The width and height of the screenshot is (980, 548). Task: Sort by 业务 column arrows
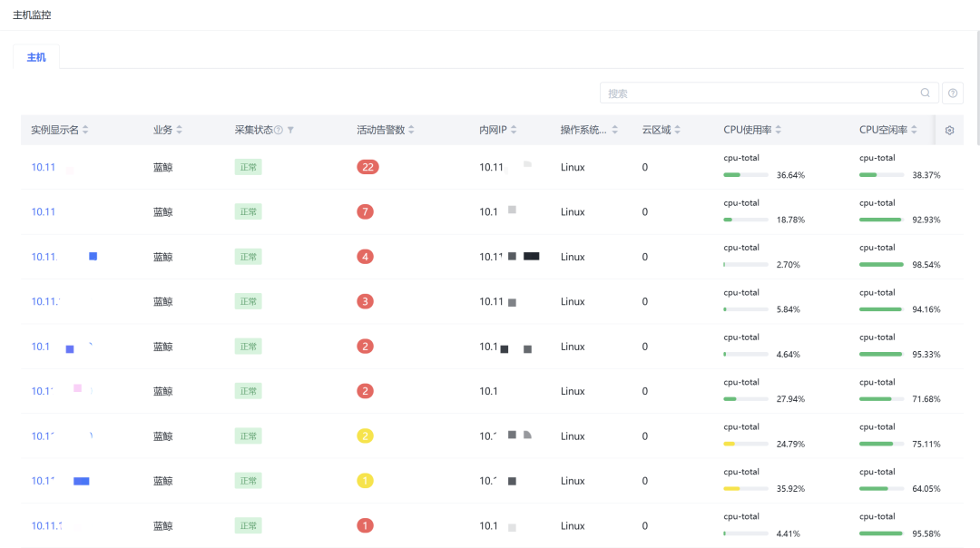point(180,130)
